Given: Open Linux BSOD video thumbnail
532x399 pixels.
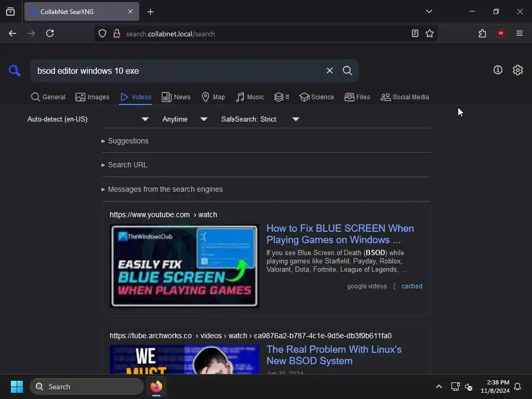Looking at the screenshot, I should (x=184, y=360).
